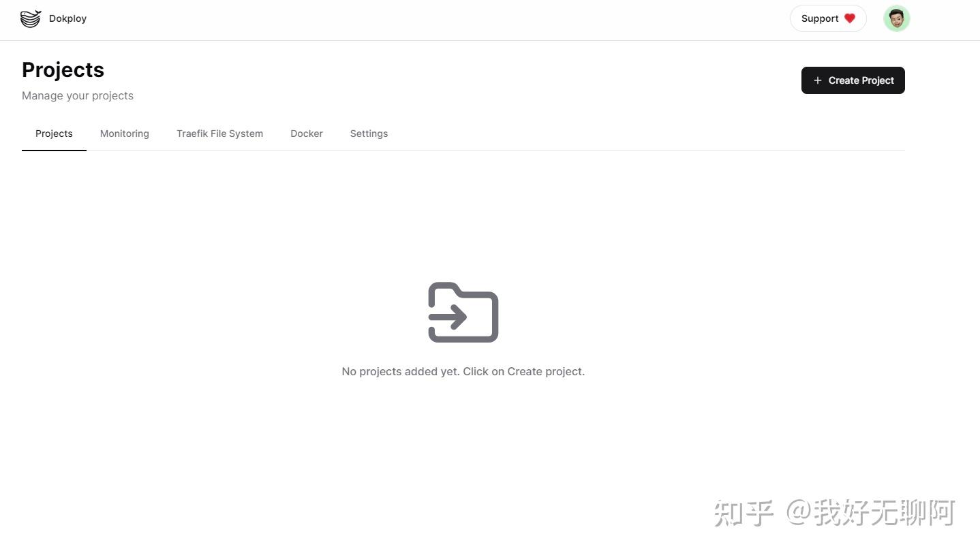Click the plus icon on Create Project
Screen dimensions: 980x553
pyautogui.click(x=817, y=80)
